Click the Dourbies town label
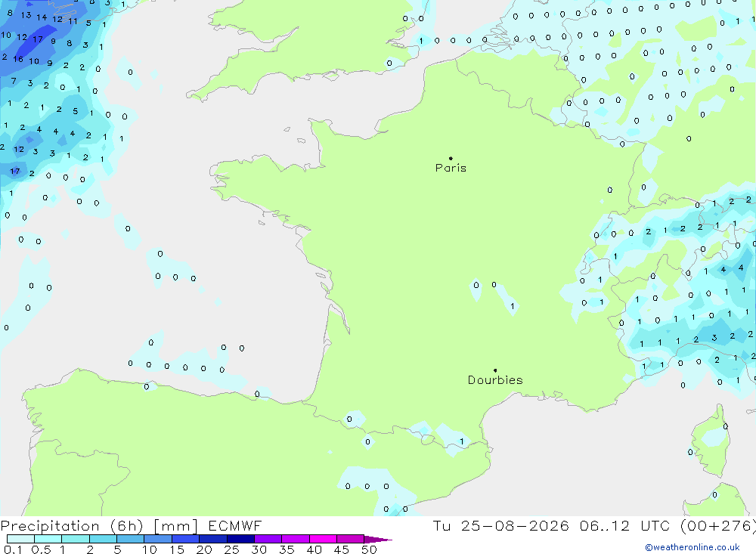Screen dimensions: 756x554 [x=495, y=380]
